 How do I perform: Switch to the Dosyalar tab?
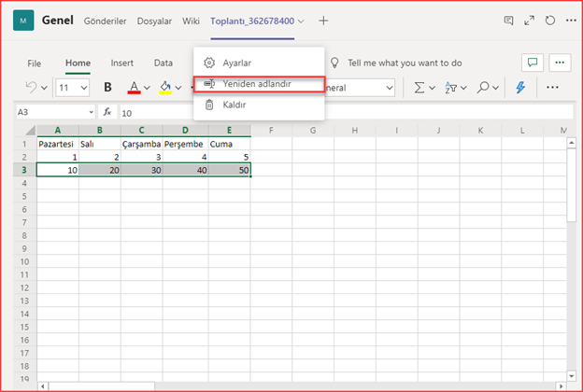(x=154, y=21)
